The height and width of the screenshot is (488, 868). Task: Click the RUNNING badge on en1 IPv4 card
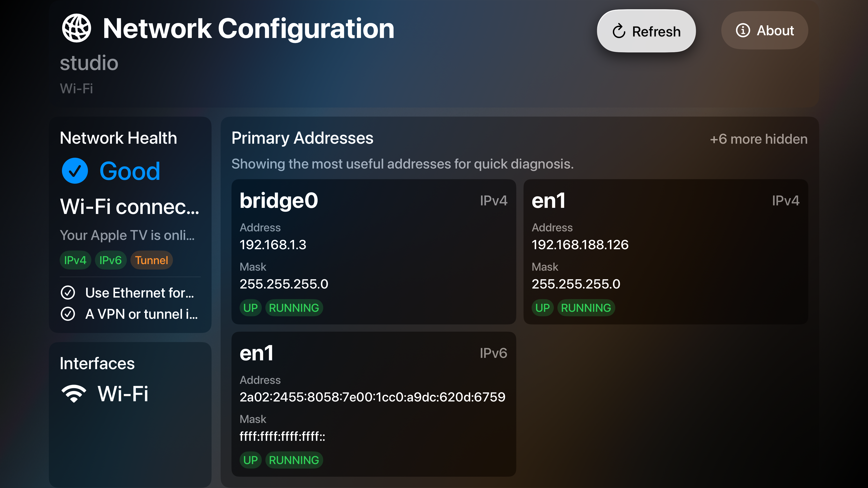pyautogui.click(x=586, y=307)
